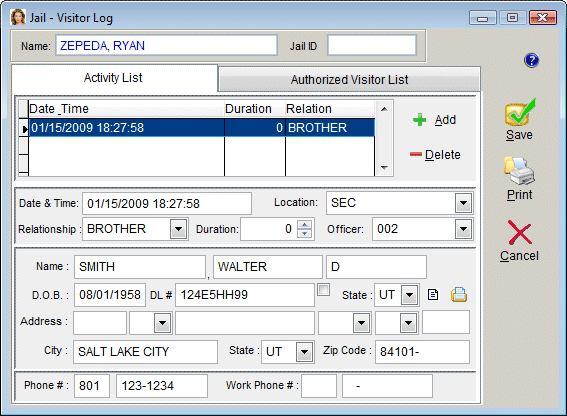567x416 pixels.
Task: Click the Duration cell showing 0 in activity row
Action: (255, 128)
